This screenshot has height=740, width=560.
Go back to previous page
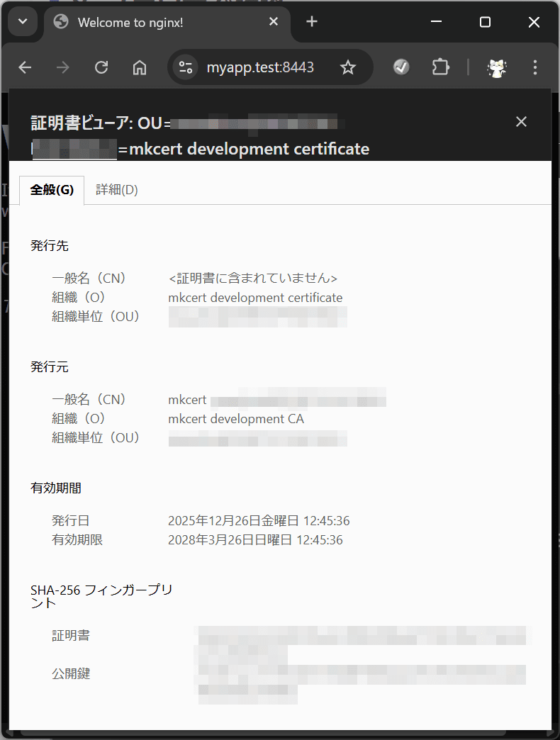point(25,67)
